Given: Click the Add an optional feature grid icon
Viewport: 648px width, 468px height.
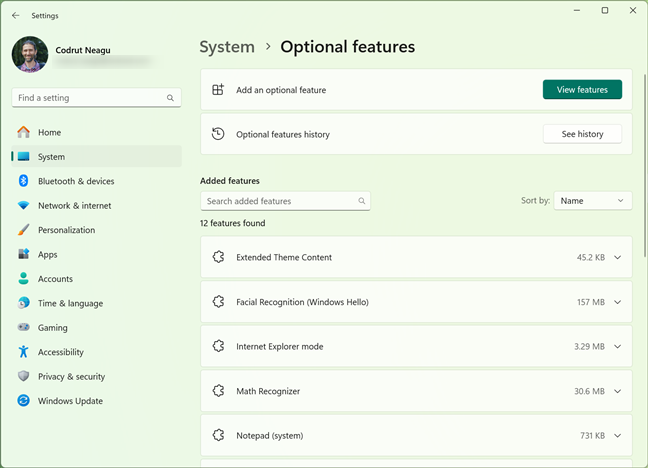Looking at the screenshot, I should click(218, 89).
